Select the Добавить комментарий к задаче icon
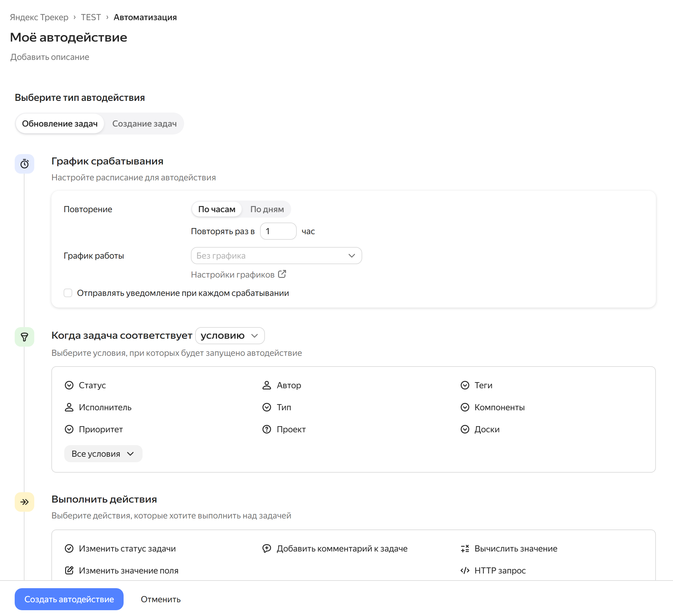Image resolution: width=673 pixels, height=616 pixels. [266, 549]
